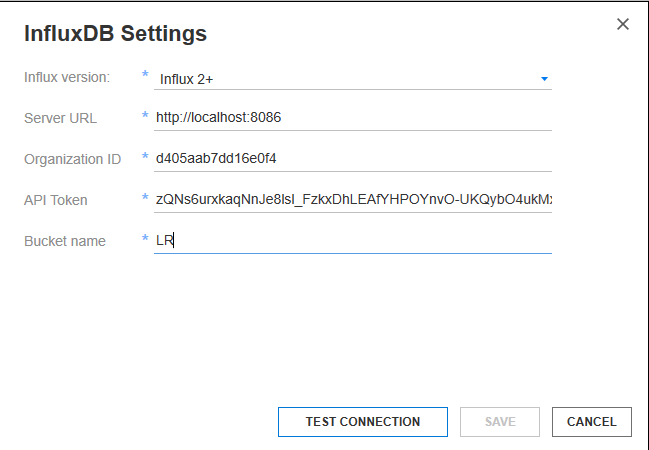Click the Server URL input field
Viewport: 649px width, 450px height.
pyautogui.click(x=352, y=117)
